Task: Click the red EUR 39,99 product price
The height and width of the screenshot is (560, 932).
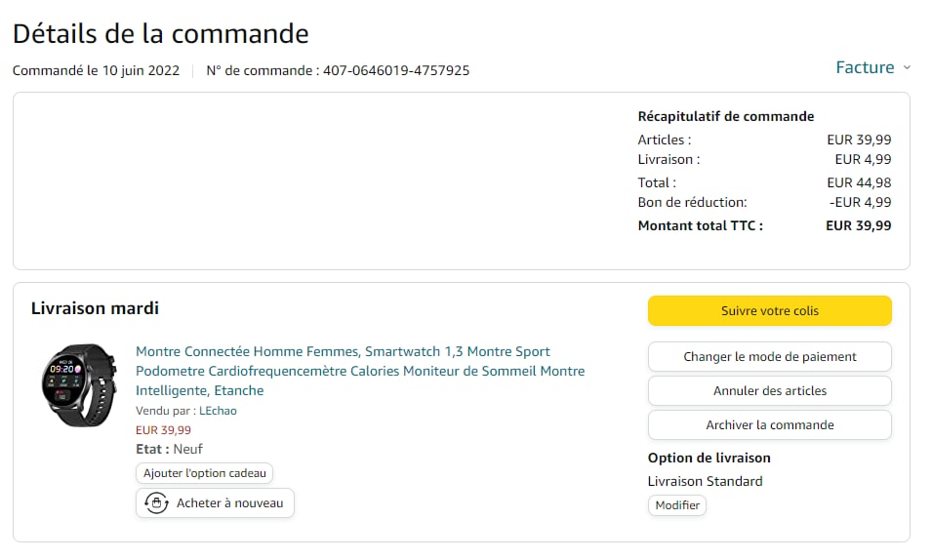Action: 163,429
